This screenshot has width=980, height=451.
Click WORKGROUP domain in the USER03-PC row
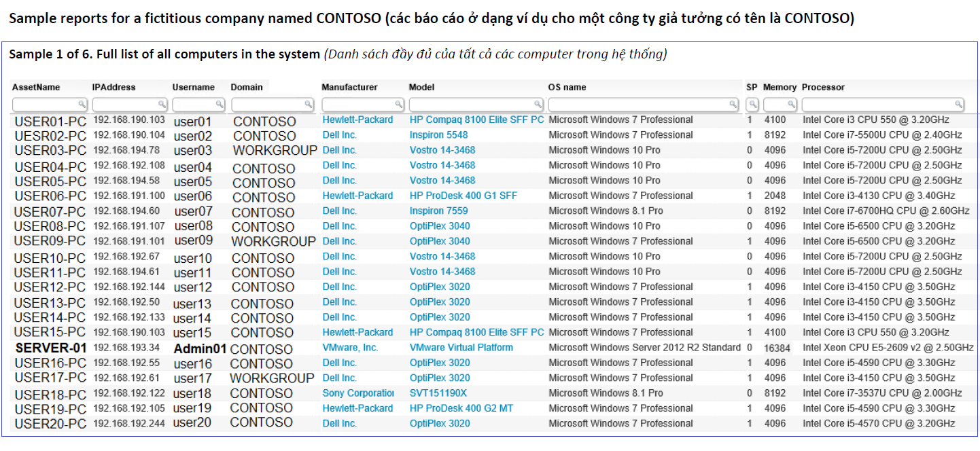coord(275,150)
